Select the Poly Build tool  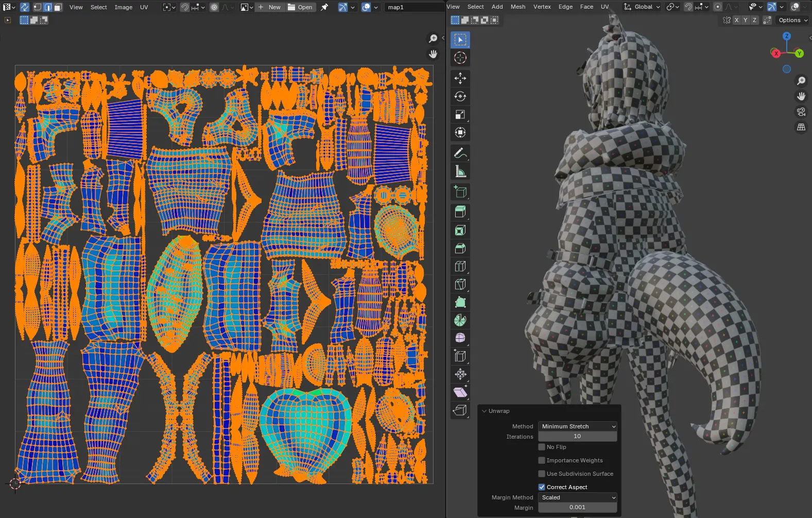tap(460, 302)
